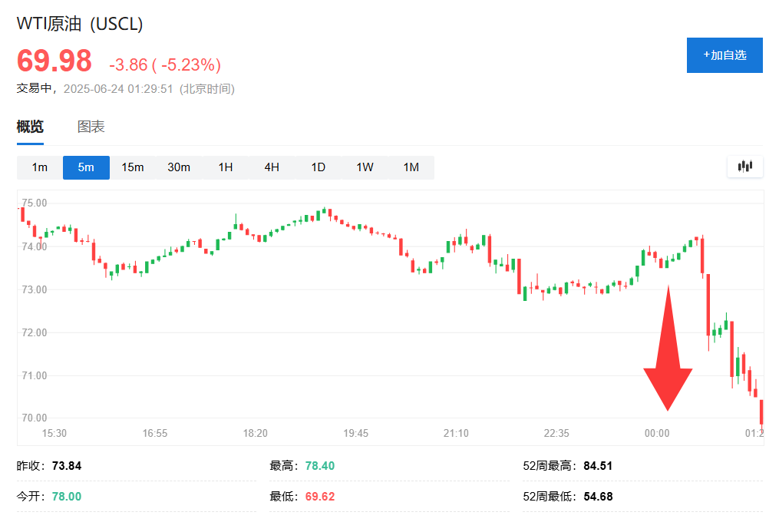Show the 1W weekly chart

(365, 167)
